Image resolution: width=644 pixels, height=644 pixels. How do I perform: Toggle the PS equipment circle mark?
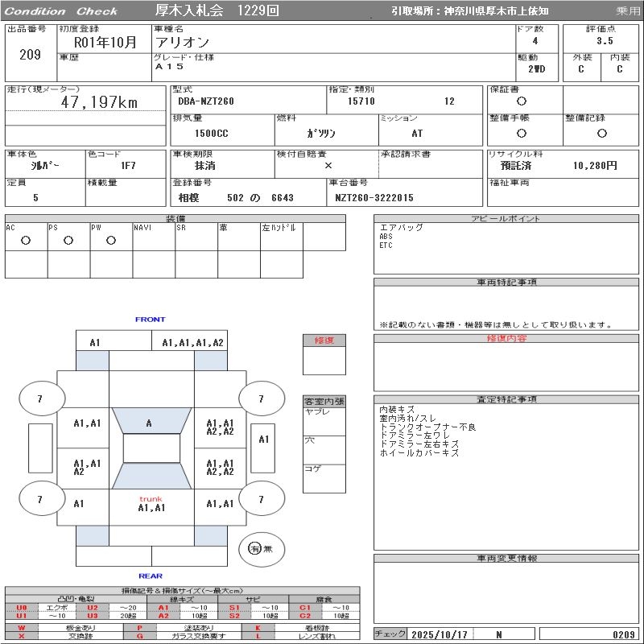68,241
